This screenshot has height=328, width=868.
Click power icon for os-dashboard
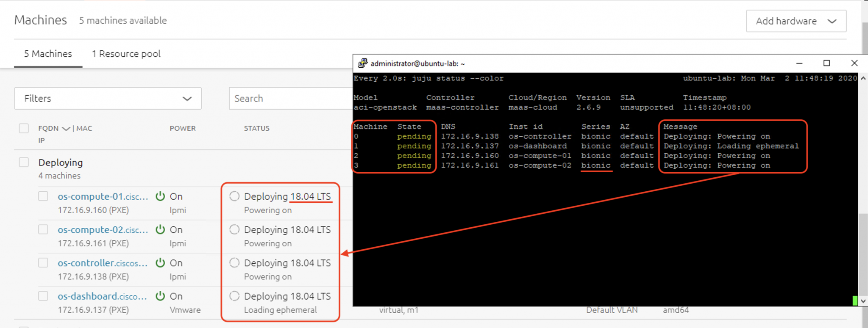pos(160,296)
